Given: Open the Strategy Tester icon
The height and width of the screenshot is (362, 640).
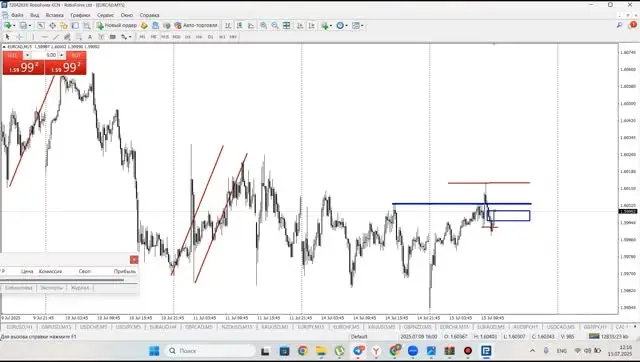Looking at the screenshot, I should pos(87,25).
